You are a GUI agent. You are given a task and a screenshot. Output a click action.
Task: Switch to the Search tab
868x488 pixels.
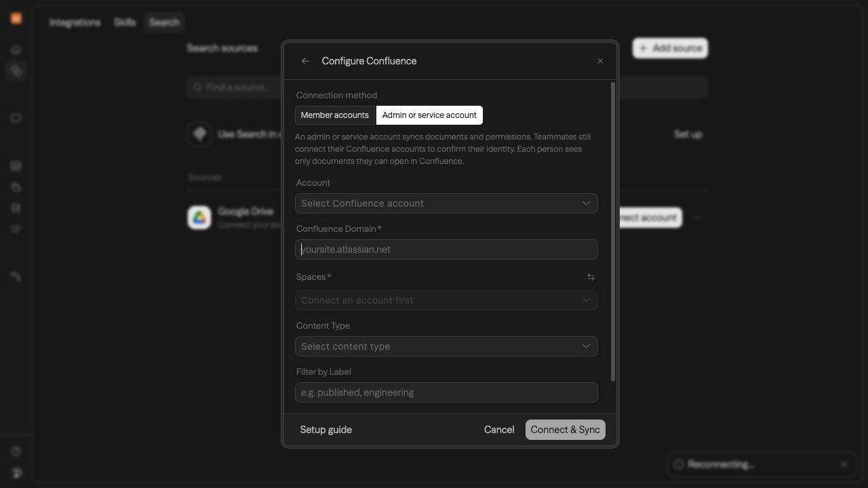point(164,22)
